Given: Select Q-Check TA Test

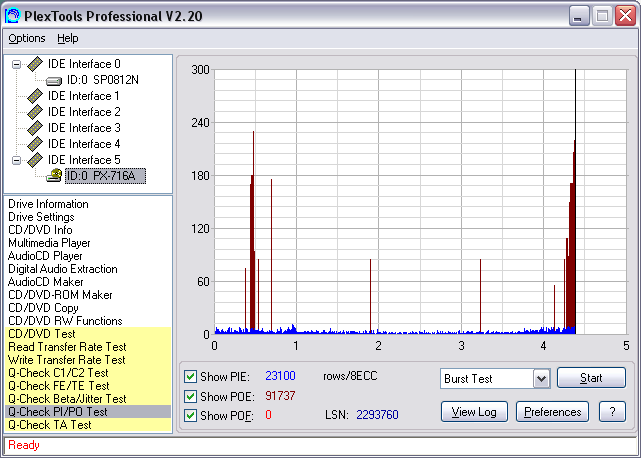Looking at the screenshot, I should [x=88, y=425].
